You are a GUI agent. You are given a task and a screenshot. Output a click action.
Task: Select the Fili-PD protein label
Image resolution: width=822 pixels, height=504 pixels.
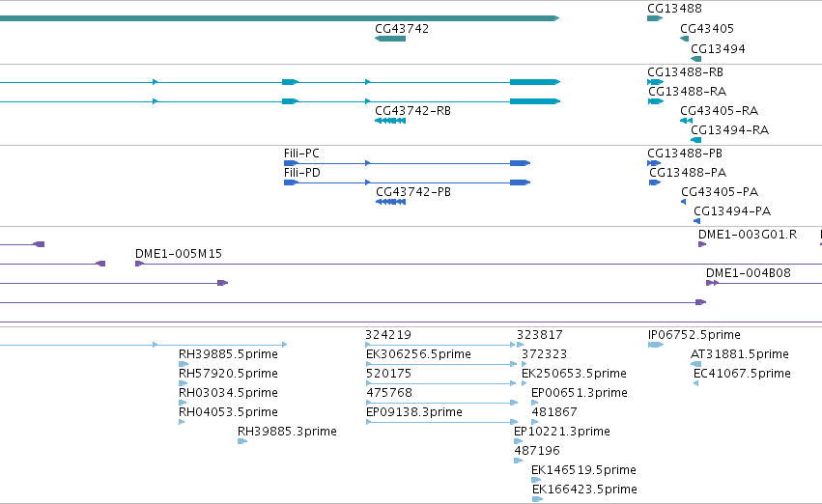click(302, 173)
